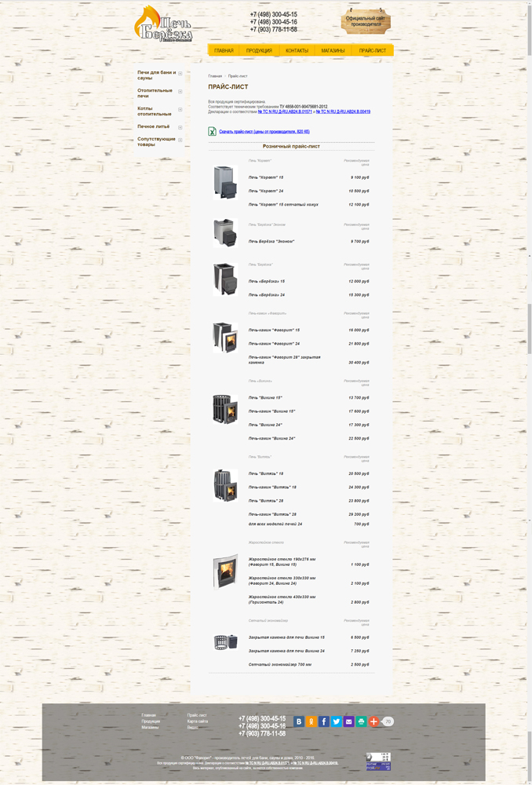
Task: Share via Odnoklassniki orange icon
Action: [x=312, y=721]
